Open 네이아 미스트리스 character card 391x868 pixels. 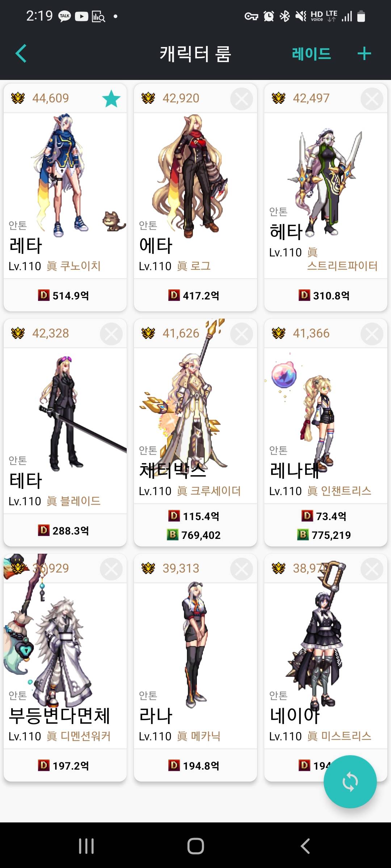coord(326,668)
